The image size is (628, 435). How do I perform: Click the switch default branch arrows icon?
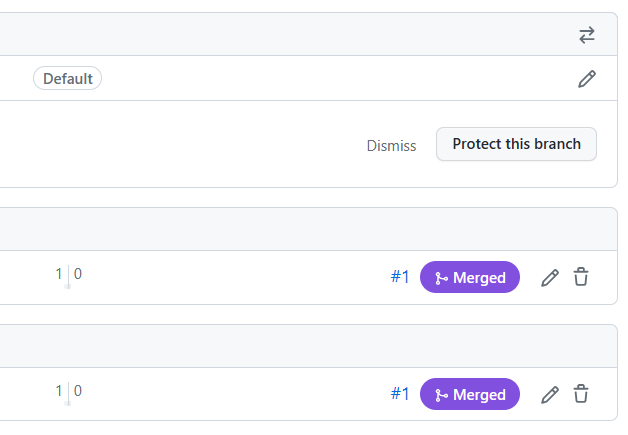click(x=587, y=35)
